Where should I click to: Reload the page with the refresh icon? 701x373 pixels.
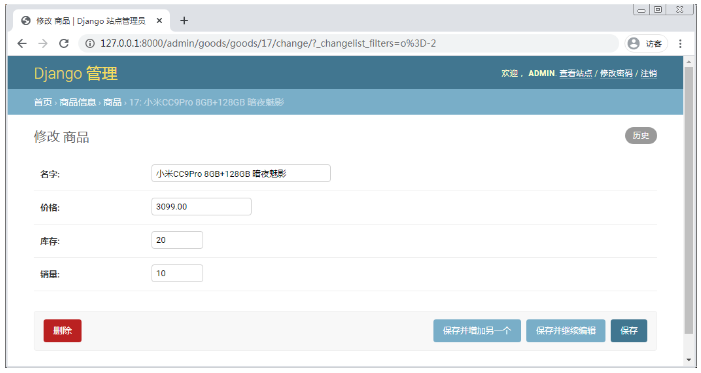coord(64,43)
